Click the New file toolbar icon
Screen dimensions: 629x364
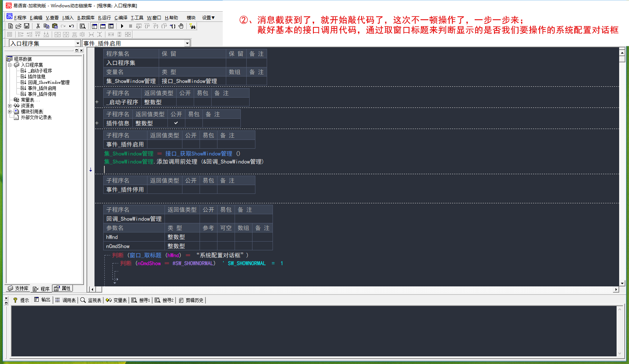point(11,26)
